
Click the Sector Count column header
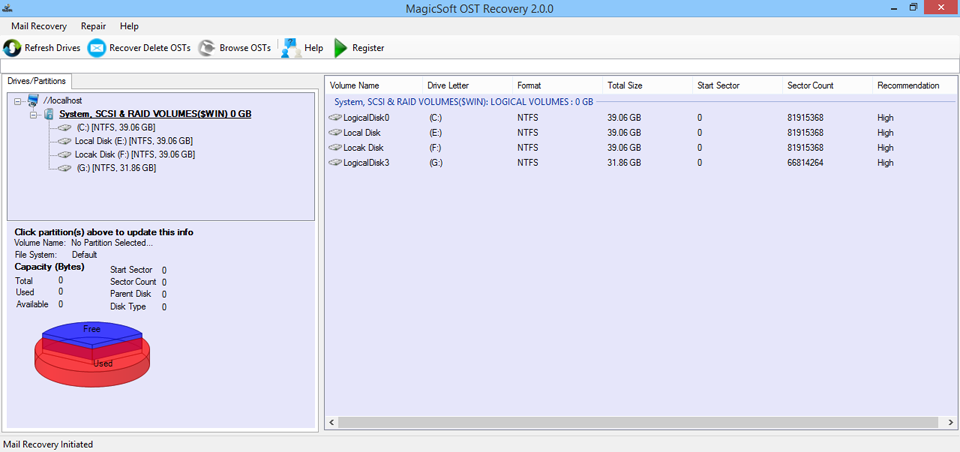[828, 86]
